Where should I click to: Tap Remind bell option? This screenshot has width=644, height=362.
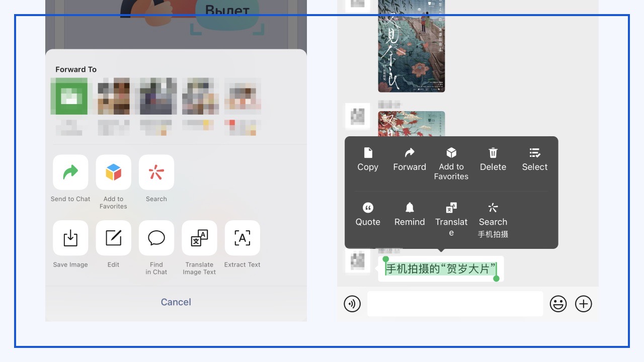click(410, 214)
